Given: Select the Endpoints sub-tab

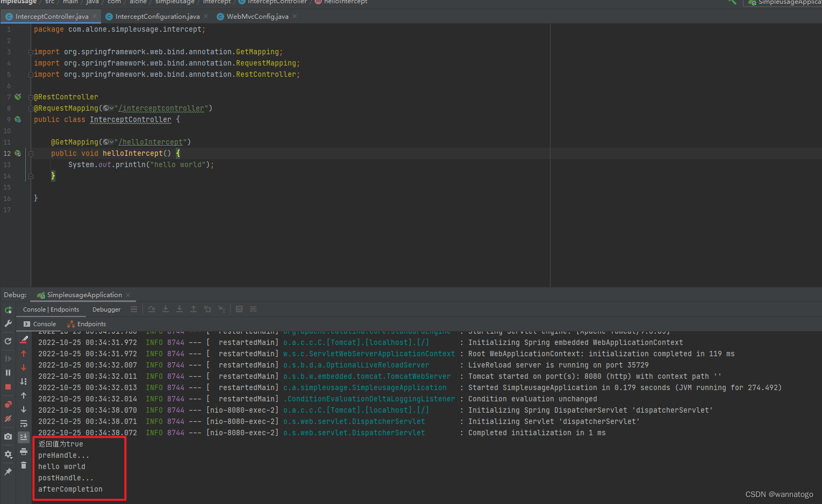Looking at the screenshot, I should pyautogui.click(x=87, y=324).
